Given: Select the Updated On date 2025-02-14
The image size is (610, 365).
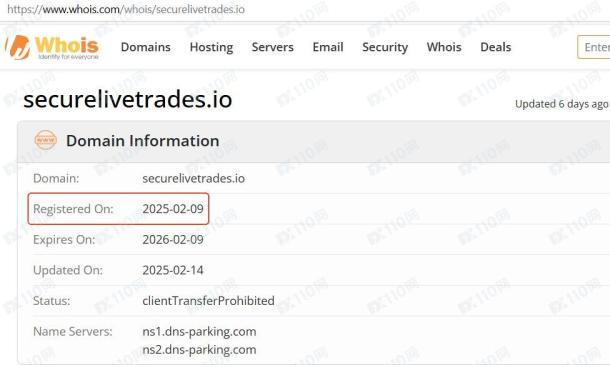Looking at the screenshot, I should pyautogui.click(x=173, y=270).
